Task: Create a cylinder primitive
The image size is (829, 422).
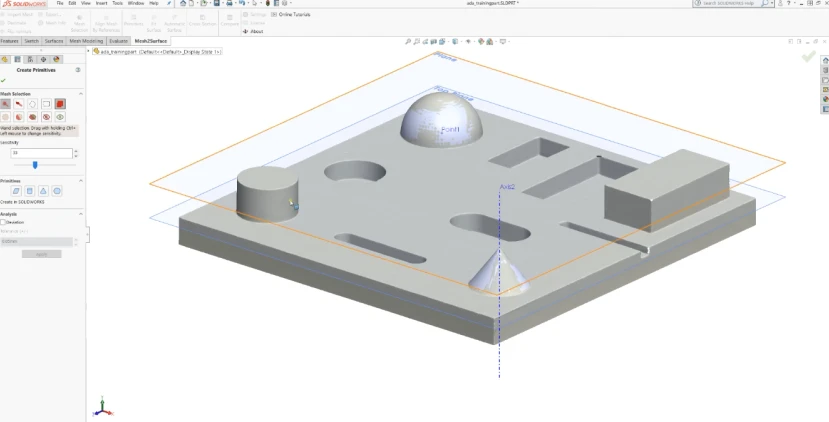Action: click(30, 191)
